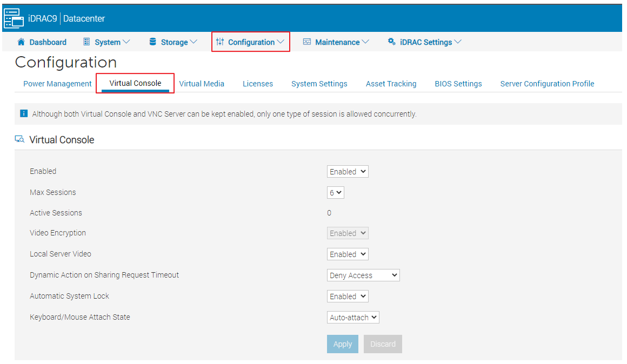Click the Dashboard home icon
The height and width of the screenshot is (364, 627).
[21, 42]
